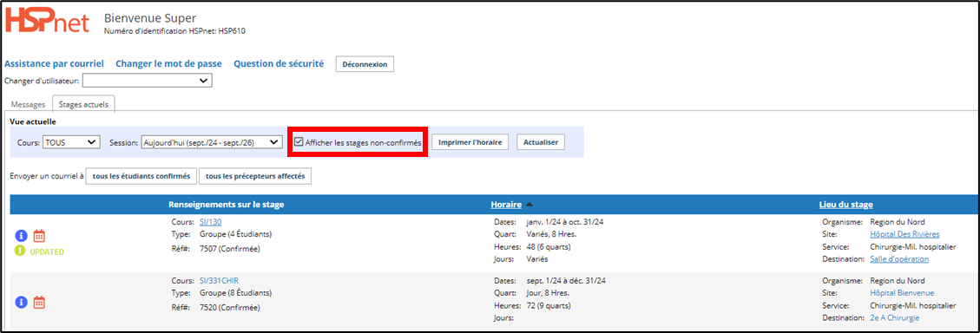Click the text Jour, 8 Hres.

(547, 293)
